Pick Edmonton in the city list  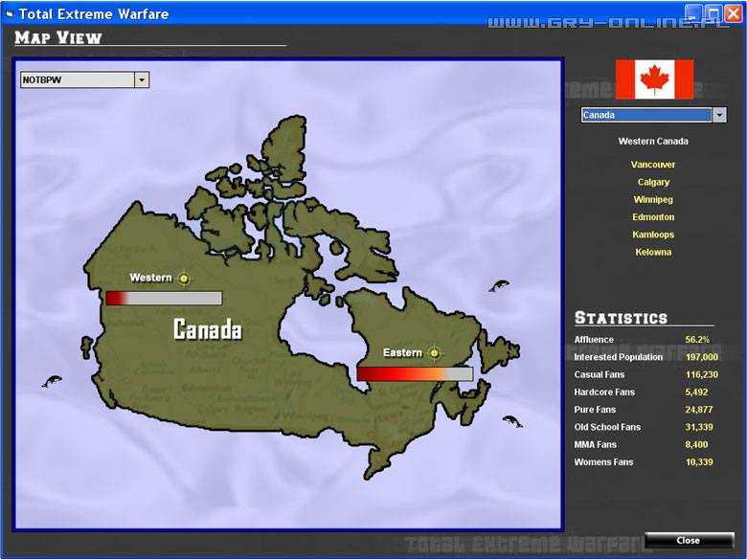pos(653,217)
